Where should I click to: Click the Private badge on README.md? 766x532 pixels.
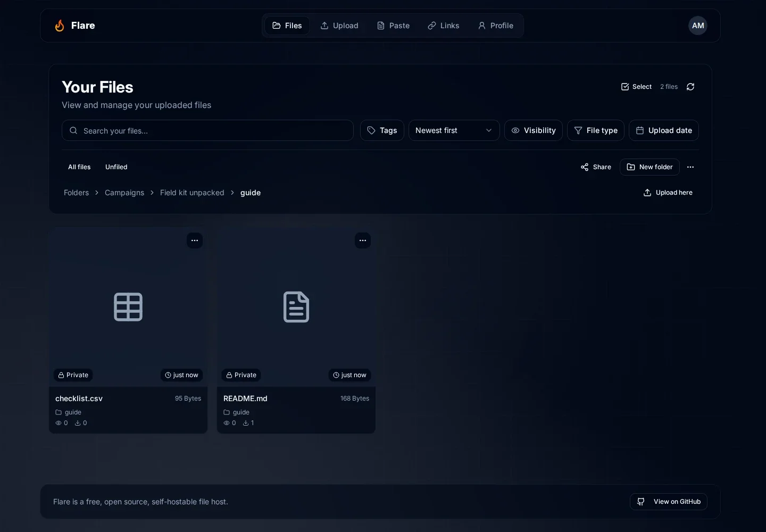242,375
